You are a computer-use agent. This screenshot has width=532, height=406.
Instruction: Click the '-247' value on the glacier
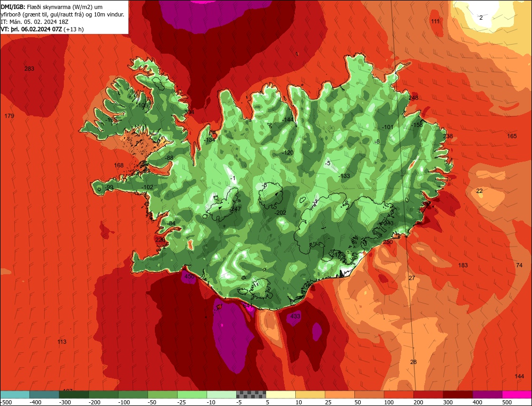(235, 209)
